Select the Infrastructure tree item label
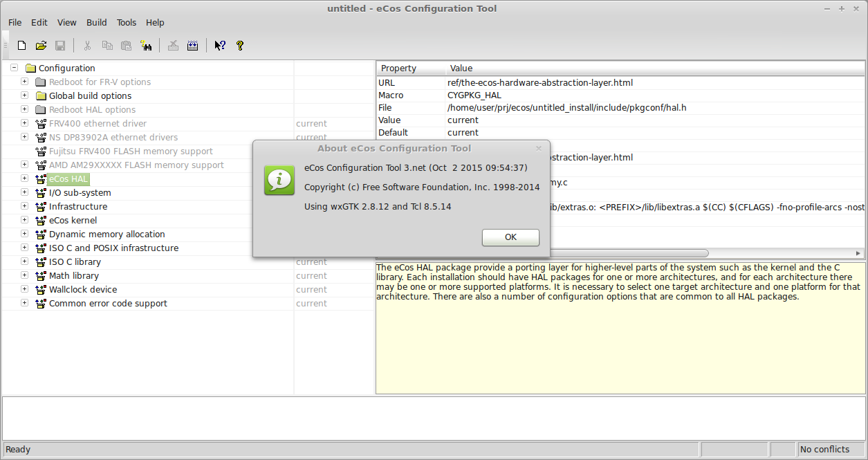The height and width of the screenshot is (460, 868). coord(78,207)
